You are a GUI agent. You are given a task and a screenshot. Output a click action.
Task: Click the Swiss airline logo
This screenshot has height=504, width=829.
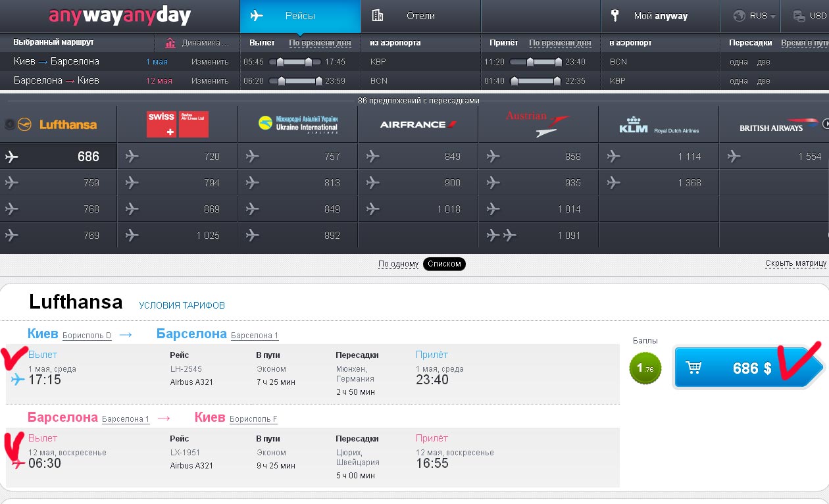point(178,124)
